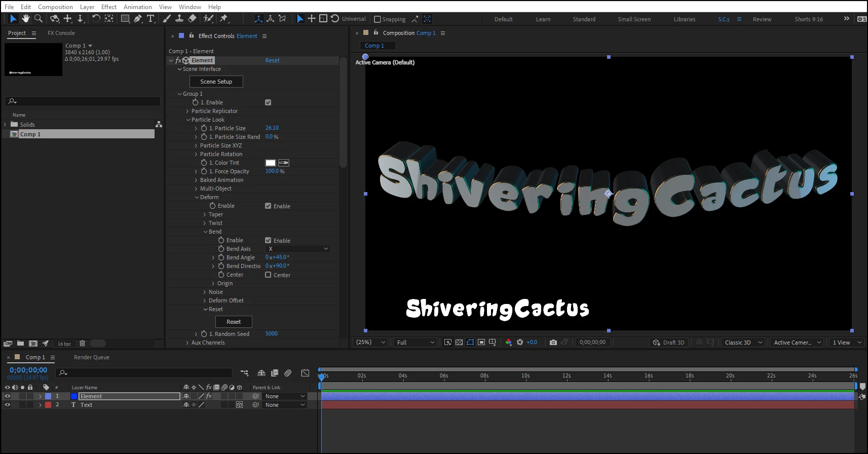Image resolution: width=868 pixels, height=454 pixels.
Task: Toggle the Snapping checkbox
Action: point(377,19)
